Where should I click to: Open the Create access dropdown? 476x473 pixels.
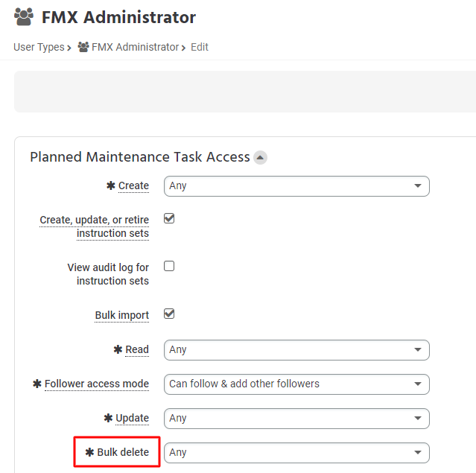tap(296, 186)
